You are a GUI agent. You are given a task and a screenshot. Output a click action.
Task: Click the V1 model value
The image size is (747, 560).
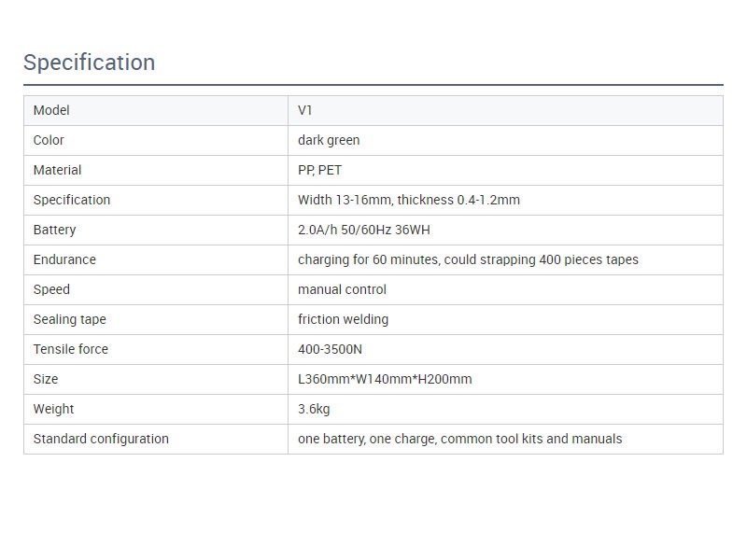(305, 110)
